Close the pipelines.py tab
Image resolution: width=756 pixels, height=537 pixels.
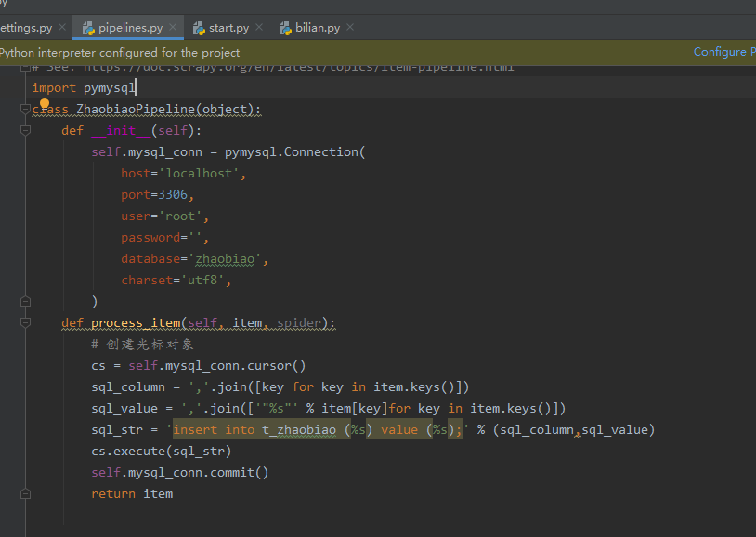(x=173, y=28)
